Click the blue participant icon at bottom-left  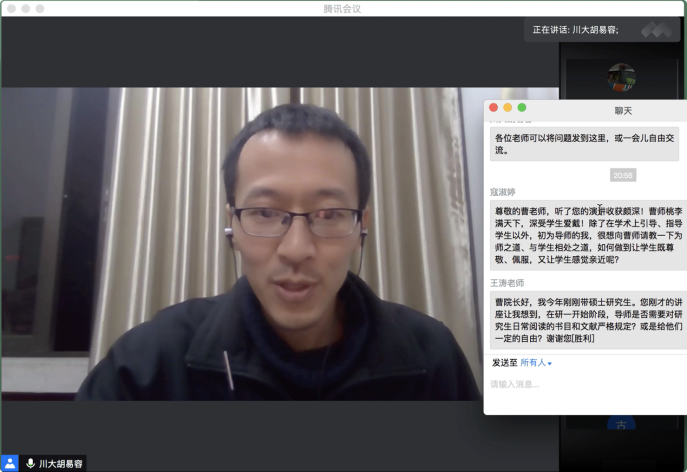click(x=10, y=463)
